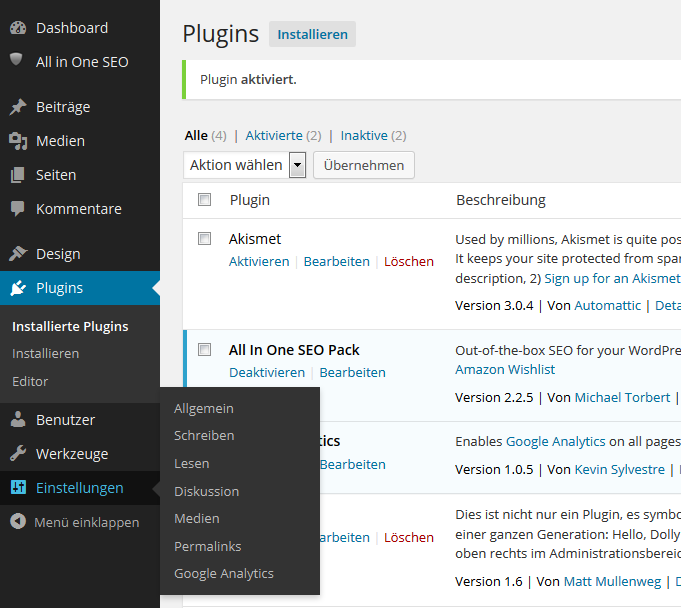Image resolution: width=681 pixels, height=608 pixels.
Task: Choose Google Analytics in settings flyout
Action: [x=224, y=574]
